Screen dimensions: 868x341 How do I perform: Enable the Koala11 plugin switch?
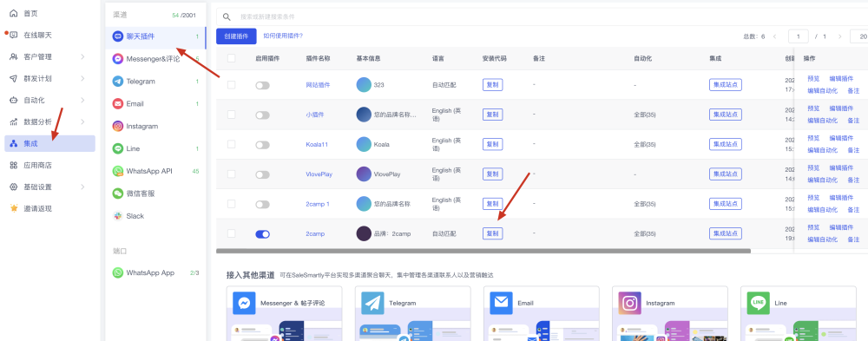[x=262, y=145]
